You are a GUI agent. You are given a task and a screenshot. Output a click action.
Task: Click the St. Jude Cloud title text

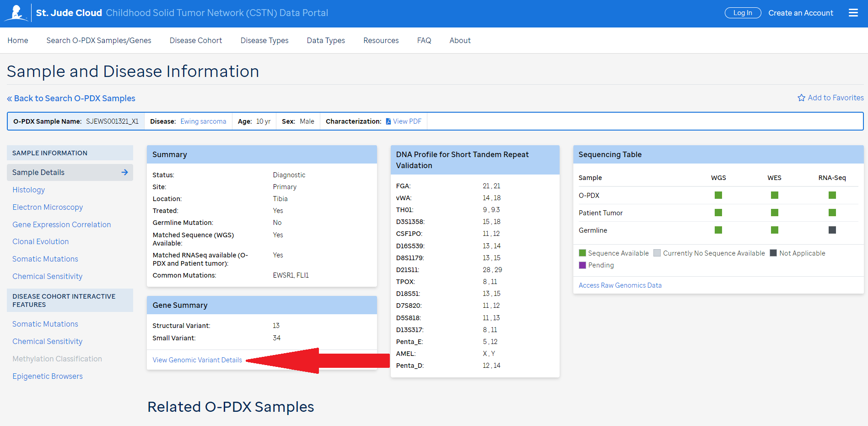click(x=69, y=13)
